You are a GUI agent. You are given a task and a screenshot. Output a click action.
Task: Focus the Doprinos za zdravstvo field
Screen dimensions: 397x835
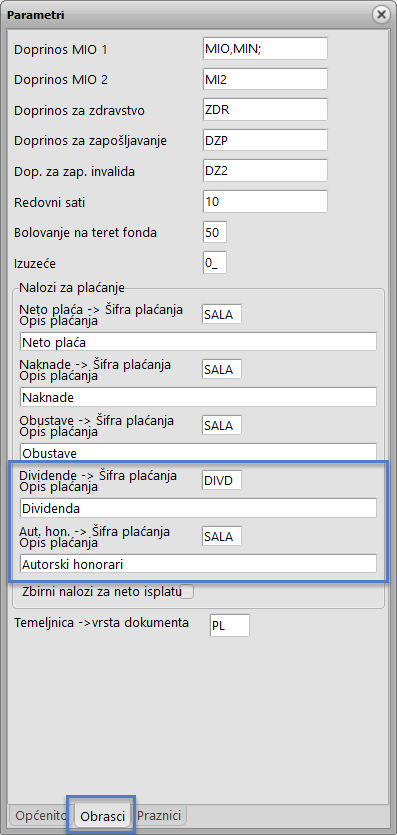[x=265, y=110]
